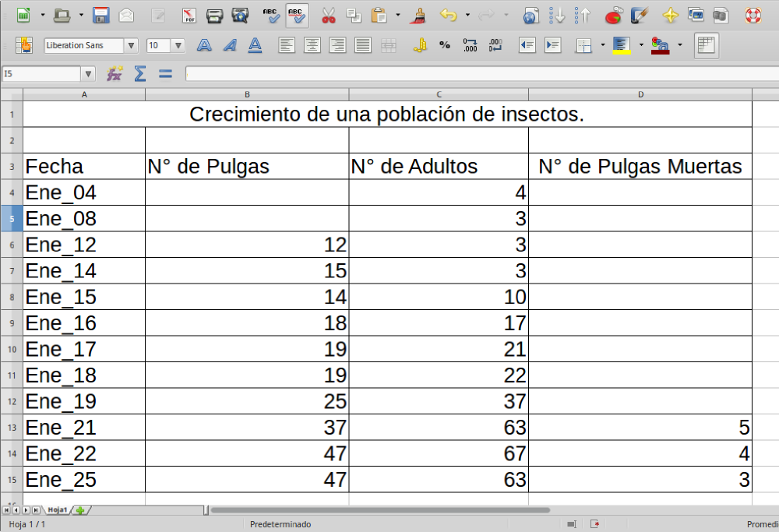Select the column B header

247,94
